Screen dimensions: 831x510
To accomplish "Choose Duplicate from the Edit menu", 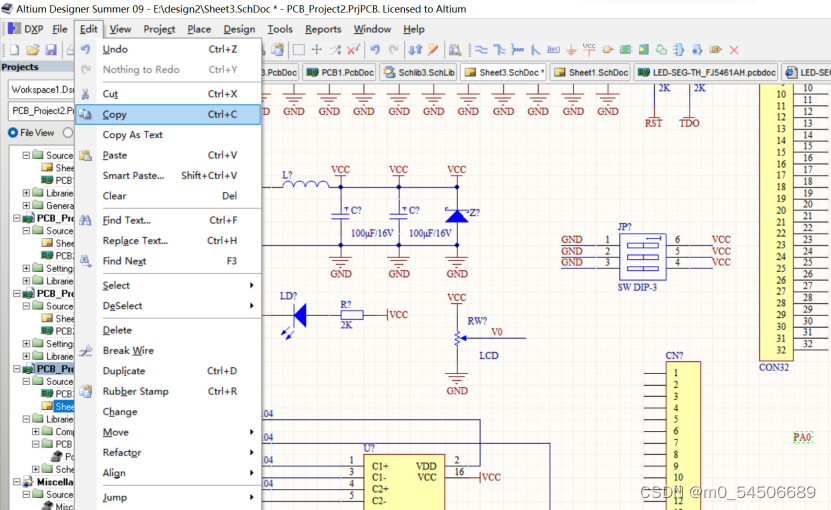I will (x=169, y=371).
